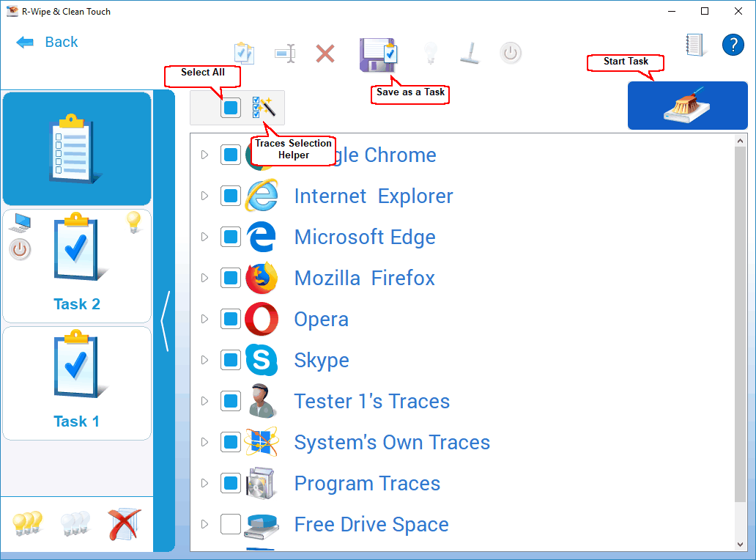Click the Internet Explorer logo icon
756x560 pixels.
(x=262, y=196)
